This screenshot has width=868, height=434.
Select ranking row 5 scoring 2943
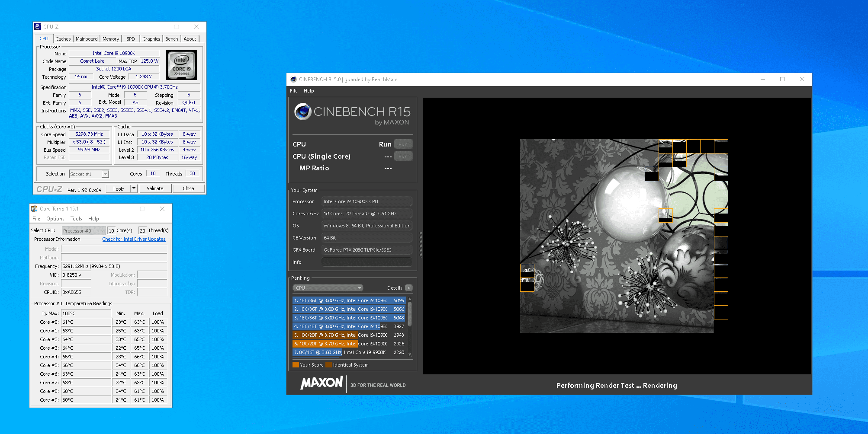(349, 335)
